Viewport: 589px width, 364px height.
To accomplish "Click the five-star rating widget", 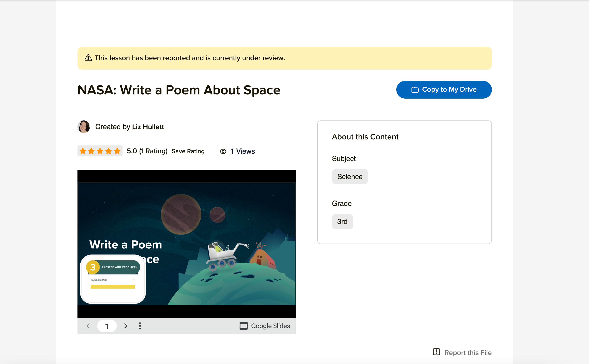I will pos(100,151).
